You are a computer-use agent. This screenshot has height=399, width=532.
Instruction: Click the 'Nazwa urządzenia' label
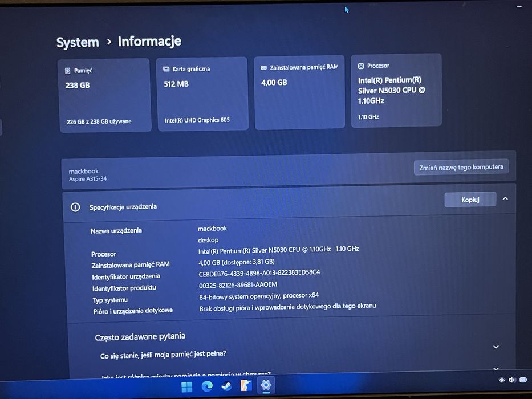[x=116, y=231]
